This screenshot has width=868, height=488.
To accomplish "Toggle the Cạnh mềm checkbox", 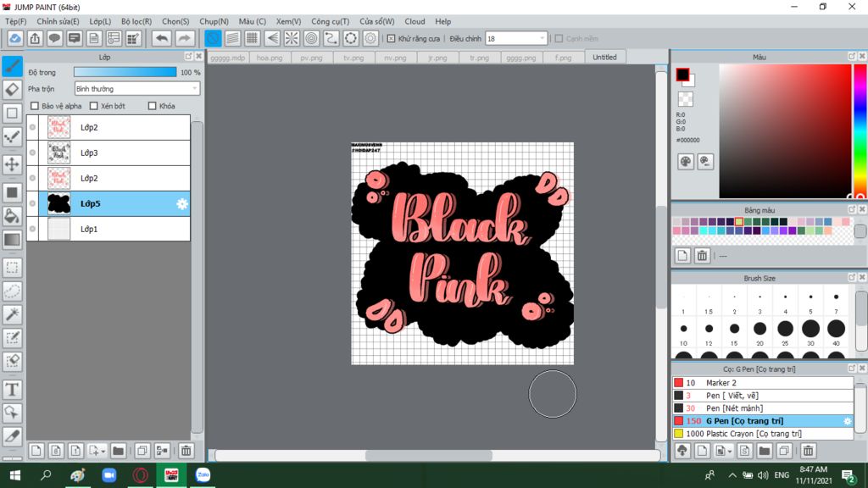I will 559,39.
